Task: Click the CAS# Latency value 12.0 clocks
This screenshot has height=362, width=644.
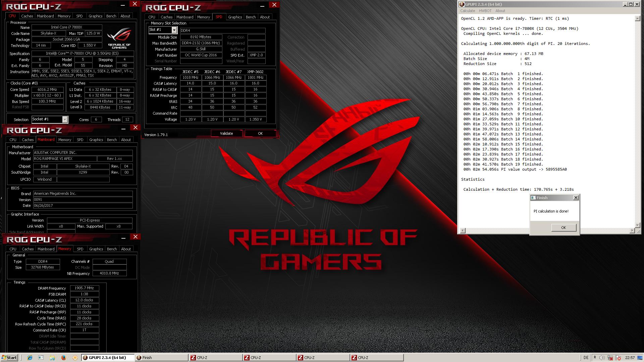Action: tap(84, 300)
